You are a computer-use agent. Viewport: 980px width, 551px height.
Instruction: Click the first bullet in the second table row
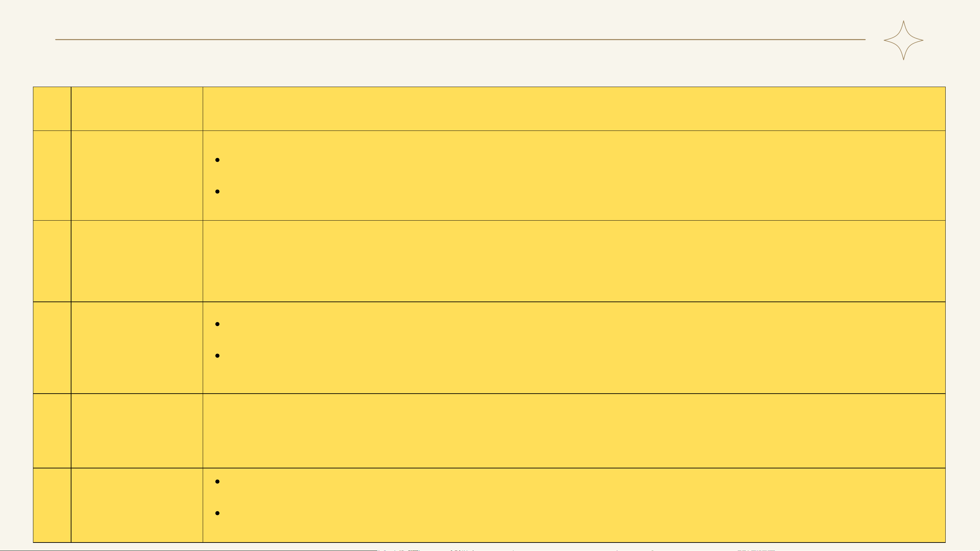(x=217, y=160)
